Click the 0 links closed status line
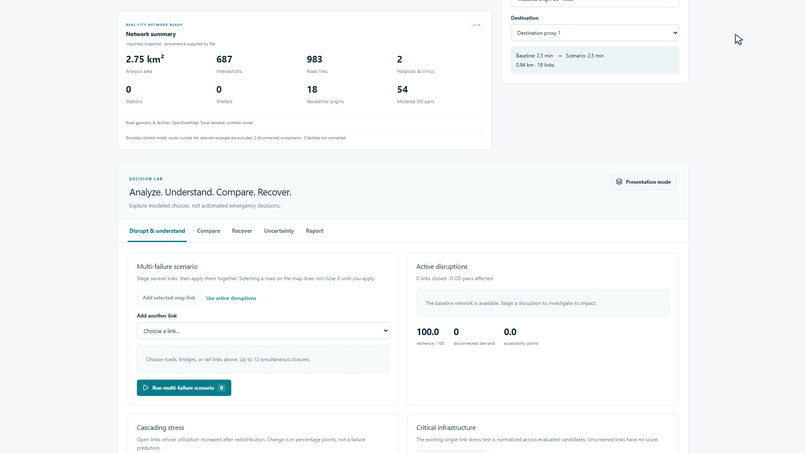Image resolution: width=806 pixels, height=453 pixels. coord(454,278)
